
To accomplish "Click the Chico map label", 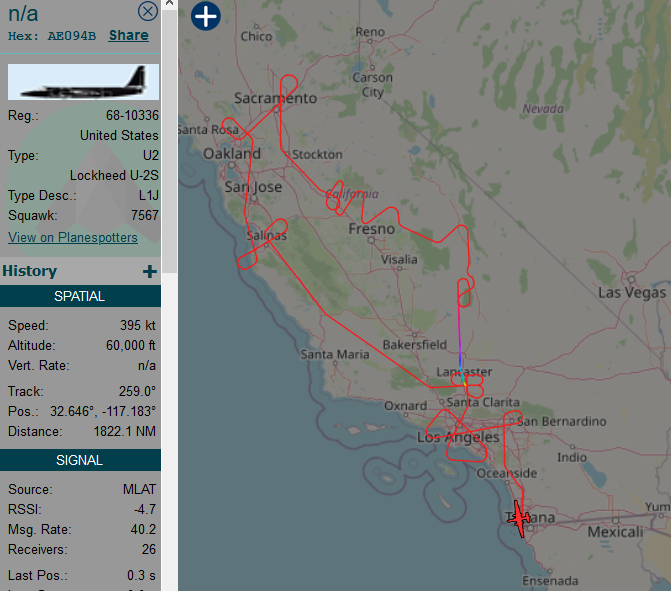I will coord(256,36).
